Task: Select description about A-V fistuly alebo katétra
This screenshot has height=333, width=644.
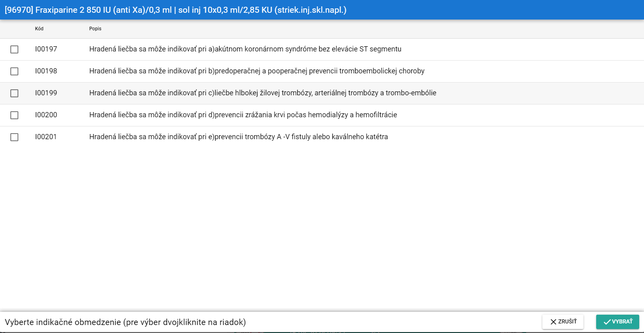Action: [238, 137]
